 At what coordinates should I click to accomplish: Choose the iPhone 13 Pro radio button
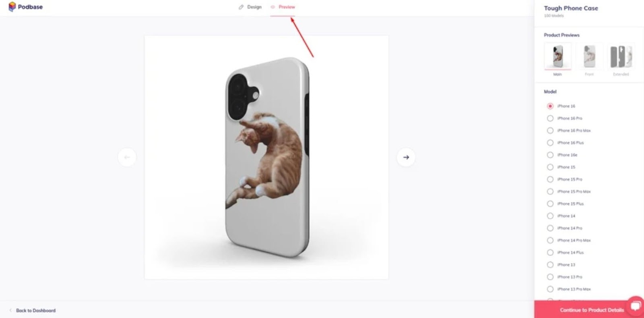point(550,277)
